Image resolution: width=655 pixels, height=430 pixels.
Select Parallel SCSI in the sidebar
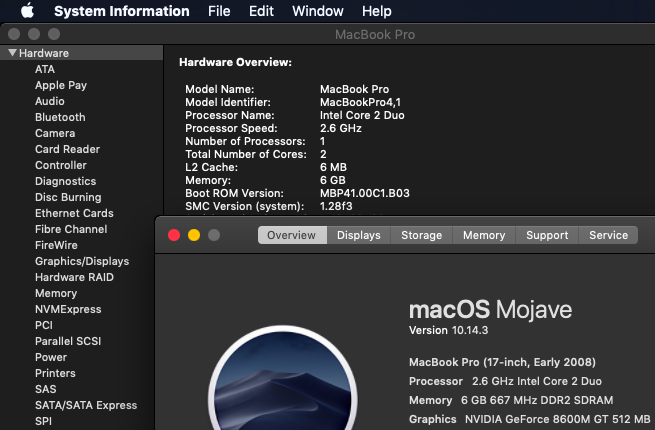[68, 341]
